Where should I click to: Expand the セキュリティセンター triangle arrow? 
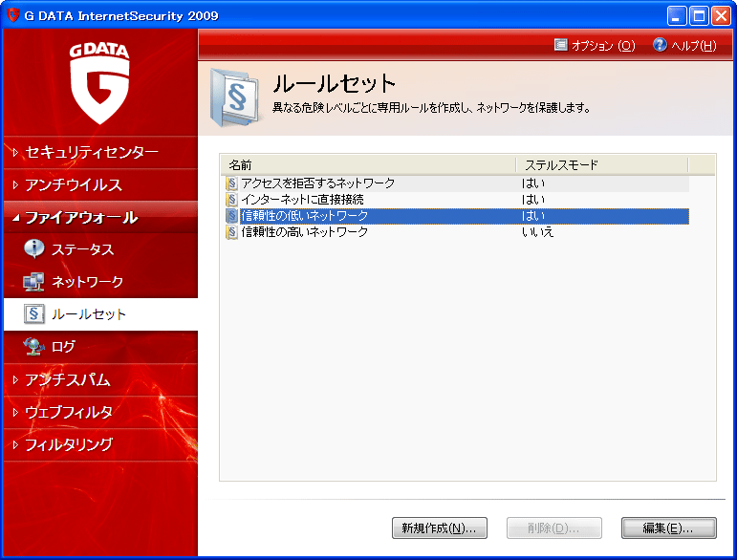coord(15,152)
